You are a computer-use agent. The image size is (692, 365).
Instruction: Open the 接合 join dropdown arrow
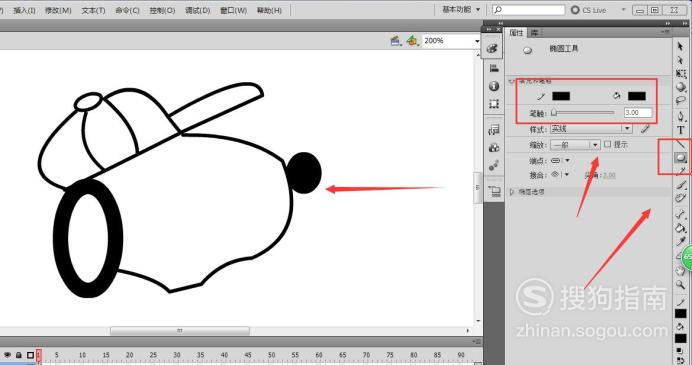pos(567,175)
